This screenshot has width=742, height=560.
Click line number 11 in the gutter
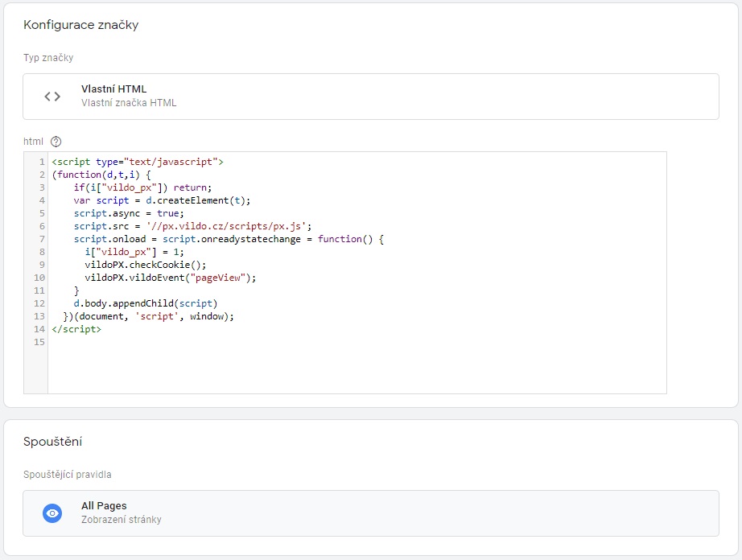(x=39, y=290)
